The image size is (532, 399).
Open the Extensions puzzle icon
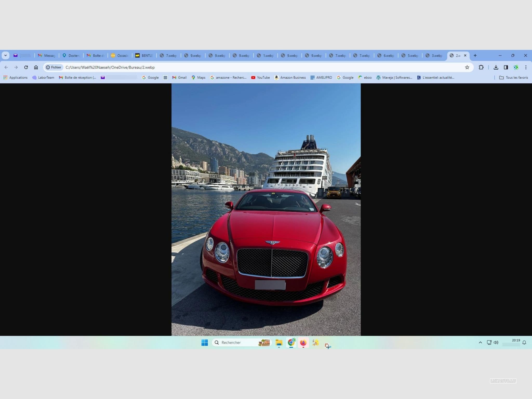pos(481,67)
